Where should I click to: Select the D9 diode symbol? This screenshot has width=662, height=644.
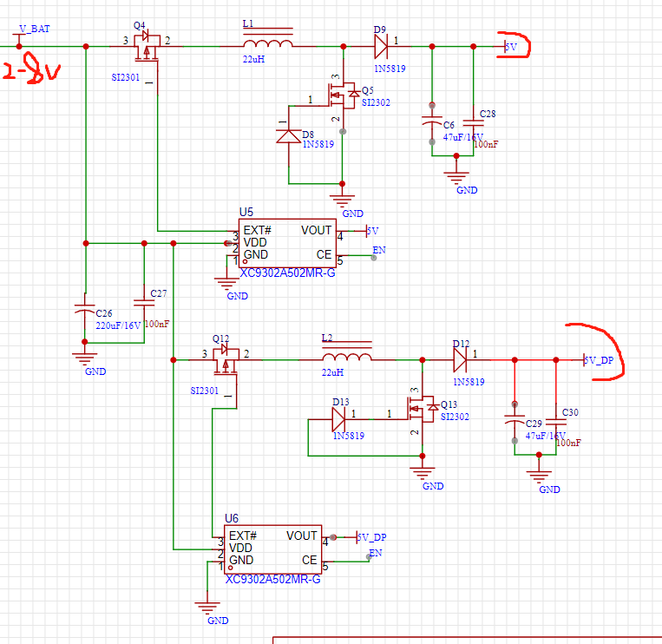(381, 47)
